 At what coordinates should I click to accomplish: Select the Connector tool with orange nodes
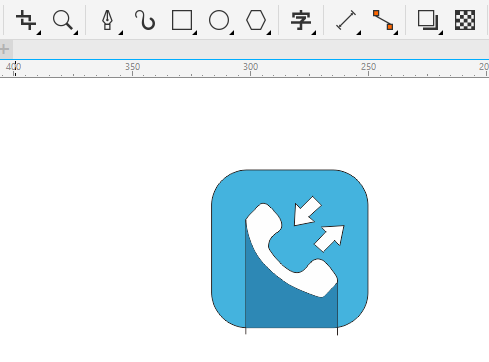pyautogui.click(x=383, y=20)
